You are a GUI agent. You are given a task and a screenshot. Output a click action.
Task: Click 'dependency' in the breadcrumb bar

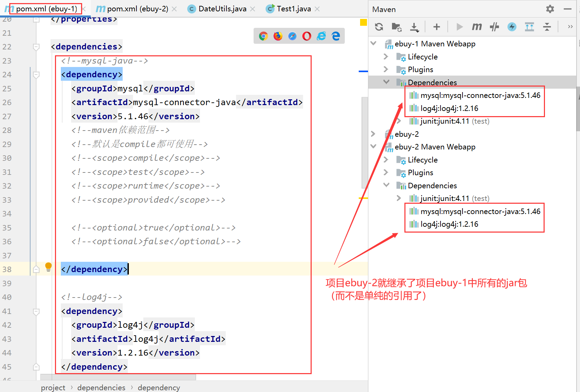[159, 388]
